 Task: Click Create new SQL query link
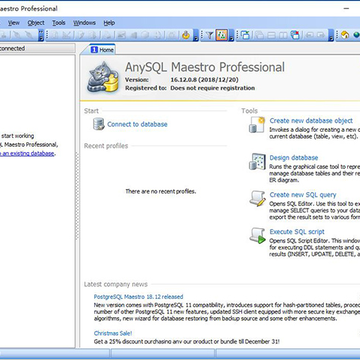tap(303, 195)
